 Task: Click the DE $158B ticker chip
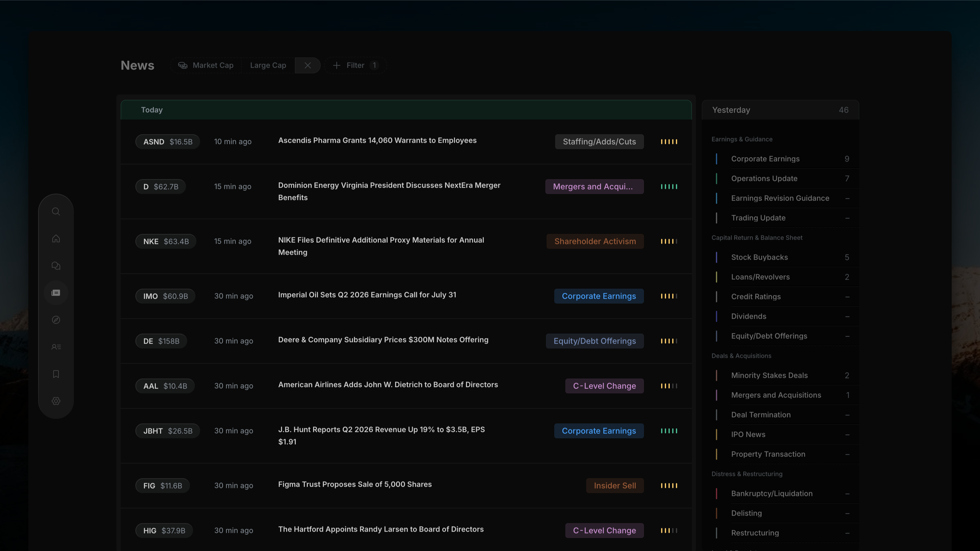(161, 341)
